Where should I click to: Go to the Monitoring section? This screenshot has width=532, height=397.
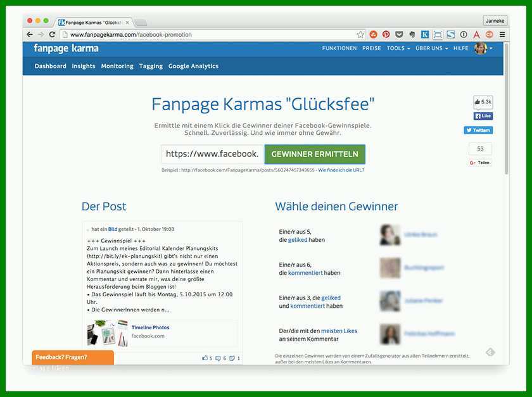pyautogui.click(x=117, y=66)
